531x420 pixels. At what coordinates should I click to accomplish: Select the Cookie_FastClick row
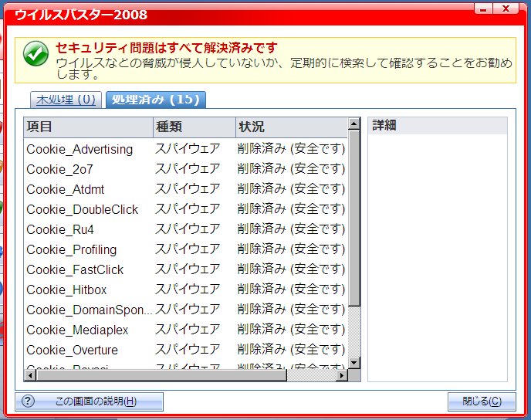coord(185,269)
